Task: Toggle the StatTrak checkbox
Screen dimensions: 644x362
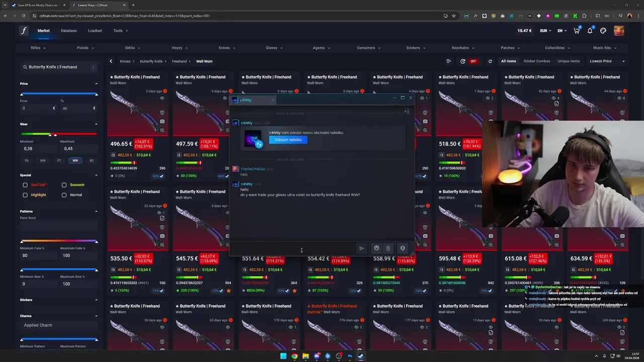Action: [25, 185]
